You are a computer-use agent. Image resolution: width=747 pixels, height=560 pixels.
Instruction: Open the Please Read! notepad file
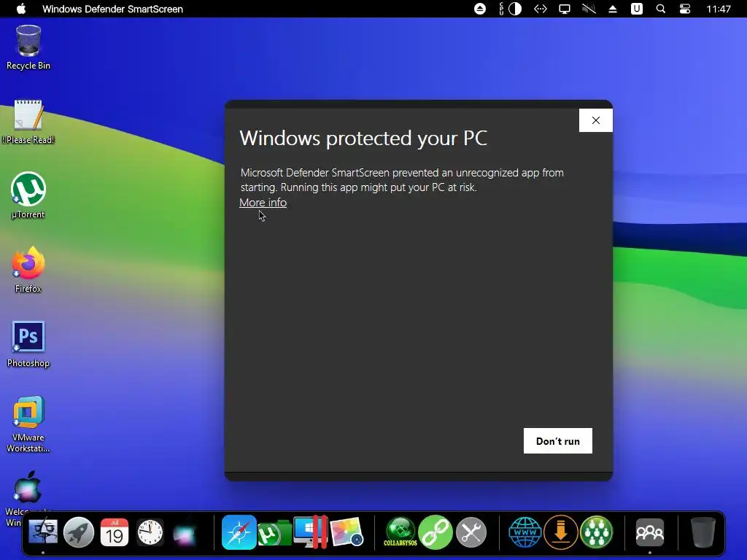tap(28, 122)
